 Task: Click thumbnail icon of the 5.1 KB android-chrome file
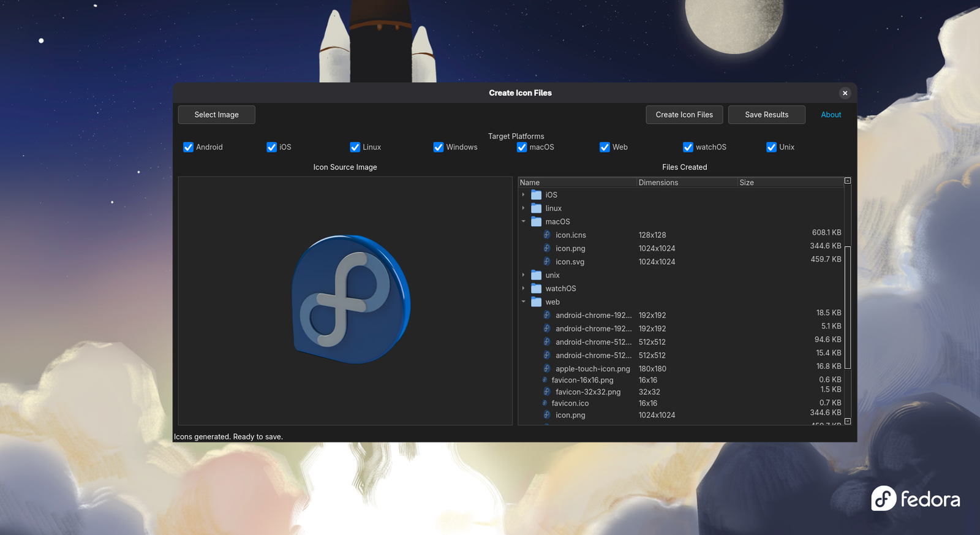point(546,328)
